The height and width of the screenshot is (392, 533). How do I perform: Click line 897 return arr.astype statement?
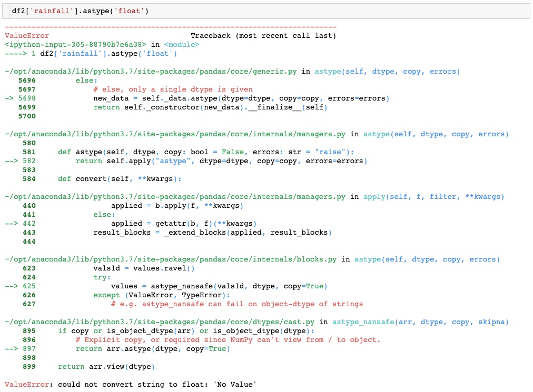point(152,349)
